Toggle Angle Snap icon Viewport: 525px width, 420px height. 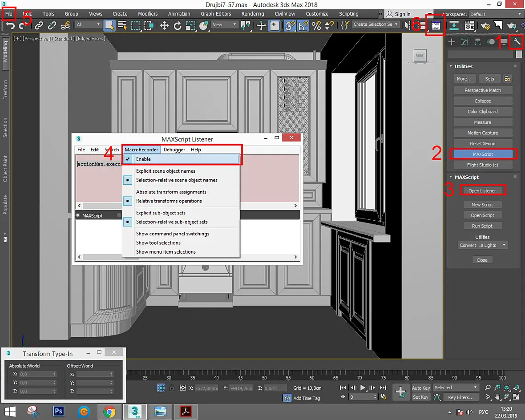(x=303, y=25)
